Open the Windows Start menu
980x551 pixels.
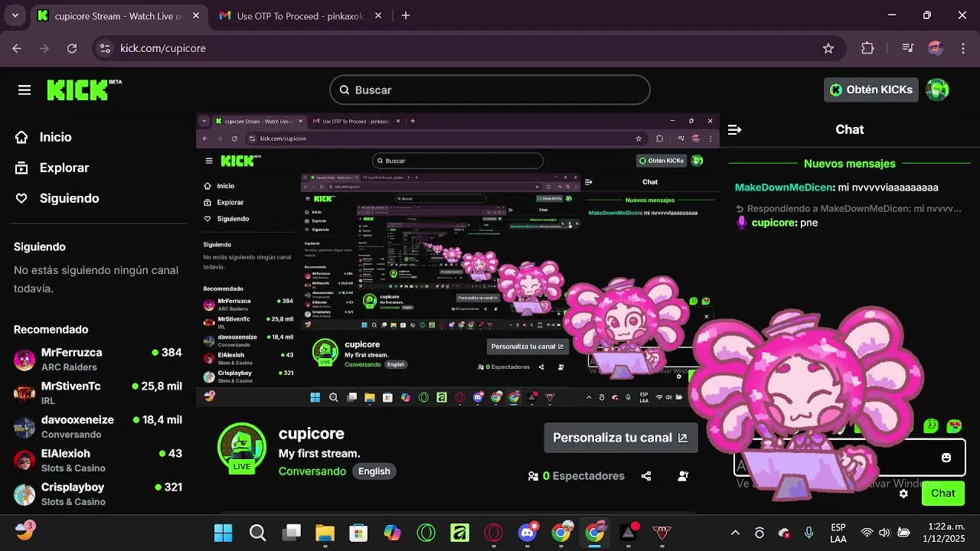point(224,533)
